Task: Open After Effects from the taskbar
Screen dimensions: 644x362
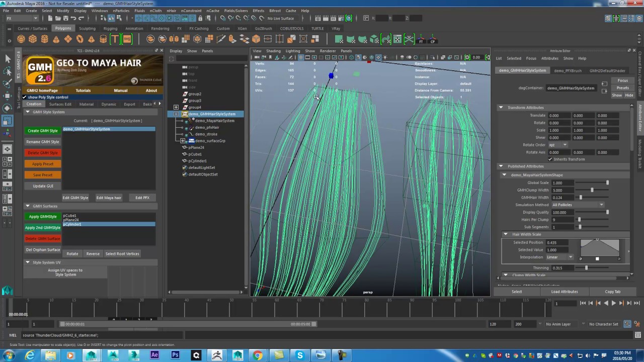Action: tap(154, 355)
